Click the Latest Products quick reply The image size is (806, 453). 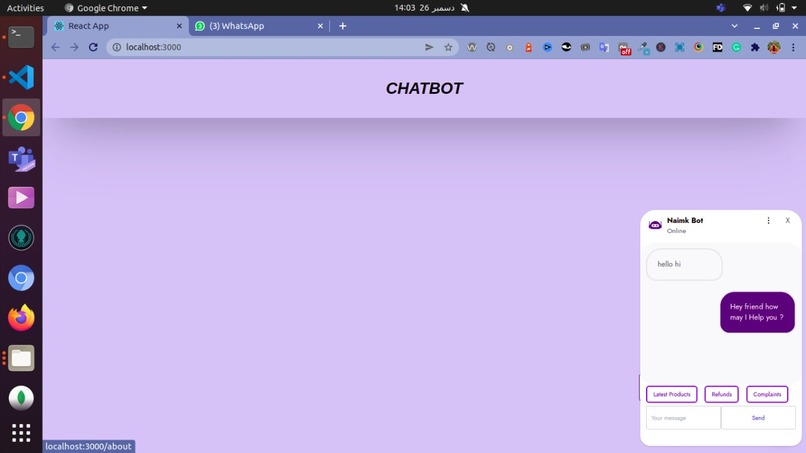[671, 394]
